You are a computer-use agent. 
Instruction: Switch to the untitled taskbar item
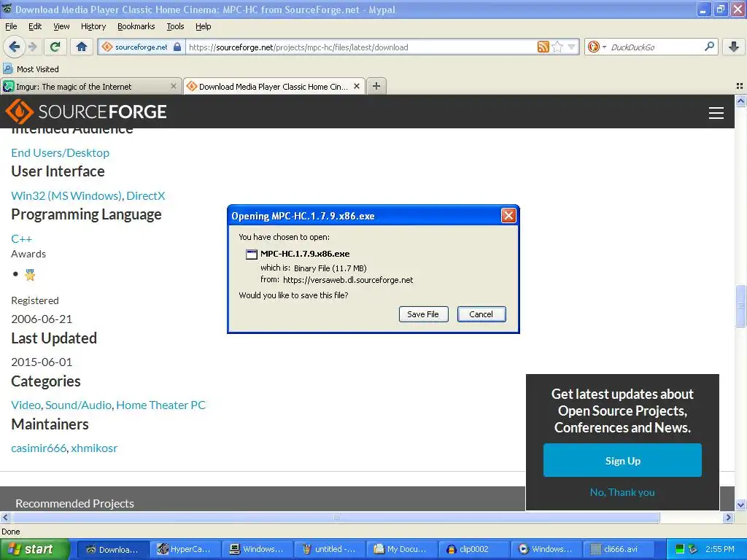pos(330,550)
